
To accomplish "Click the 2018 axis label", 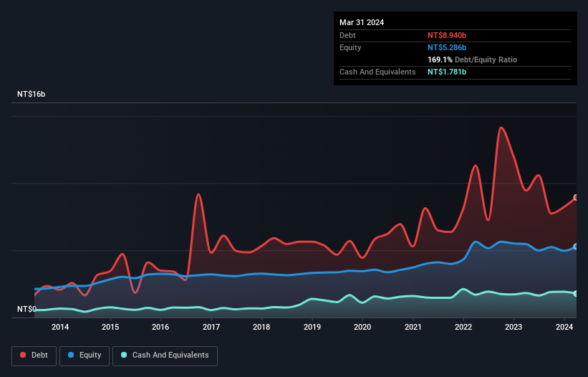I will (x=261, y=327).
